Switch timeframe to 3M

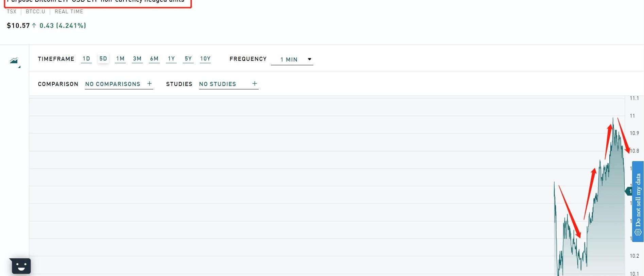[137, 59]
